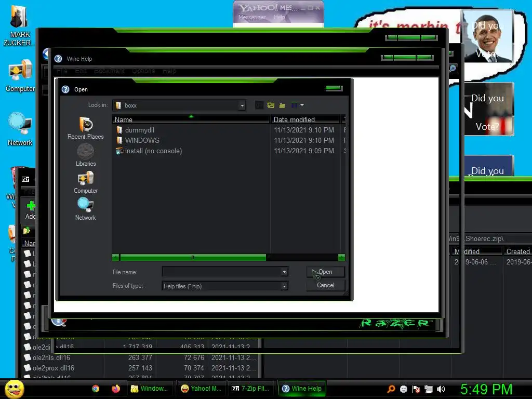Click the horizontal scrollbar thumb in file list
This screenshot has height=399, width=532.
click(x=193, y=258)
